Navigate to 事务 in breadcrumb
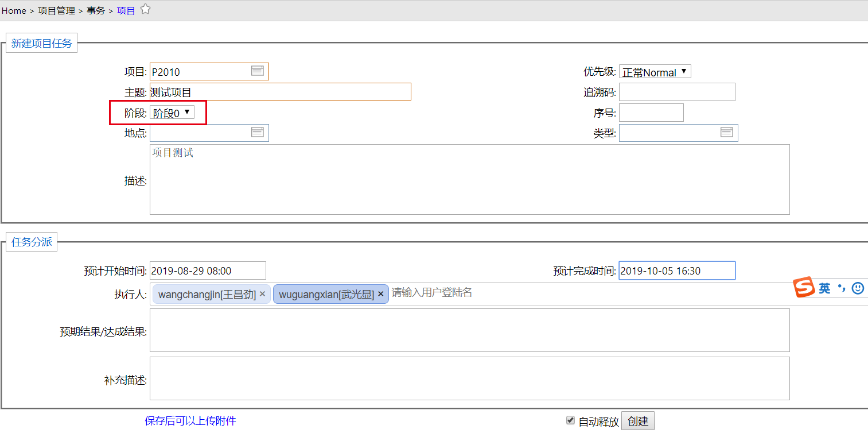This screenshot has height=433, width=868. (96, 10)
